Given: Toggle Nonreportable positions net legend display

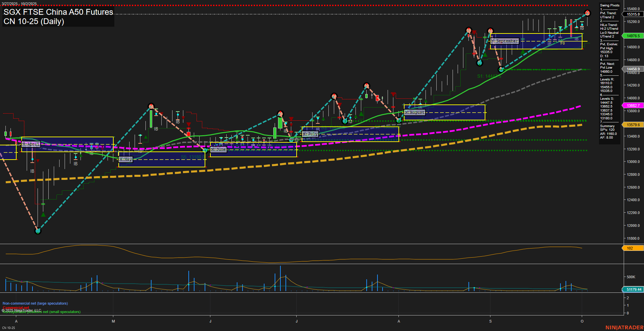Looking at the screenshot, I should click(x=41, y=312).
